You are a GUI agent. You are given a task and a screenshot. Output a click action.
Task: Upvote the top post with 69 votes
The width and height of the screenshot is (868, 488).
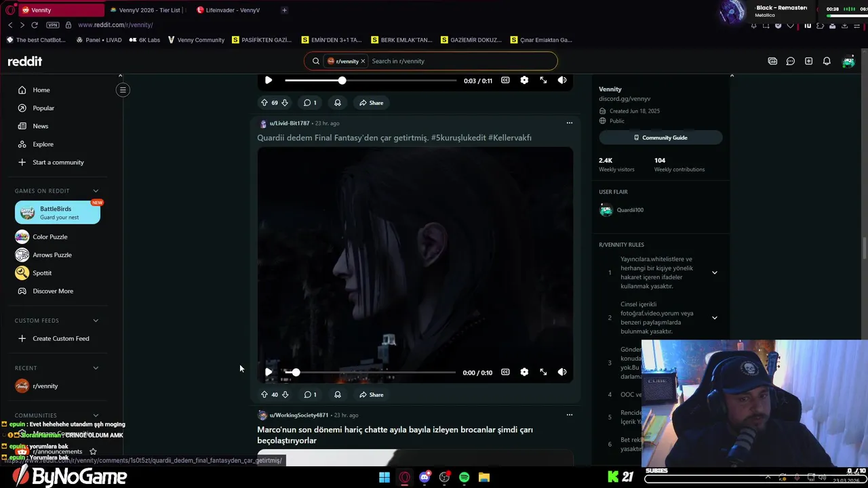coord(264,103)
